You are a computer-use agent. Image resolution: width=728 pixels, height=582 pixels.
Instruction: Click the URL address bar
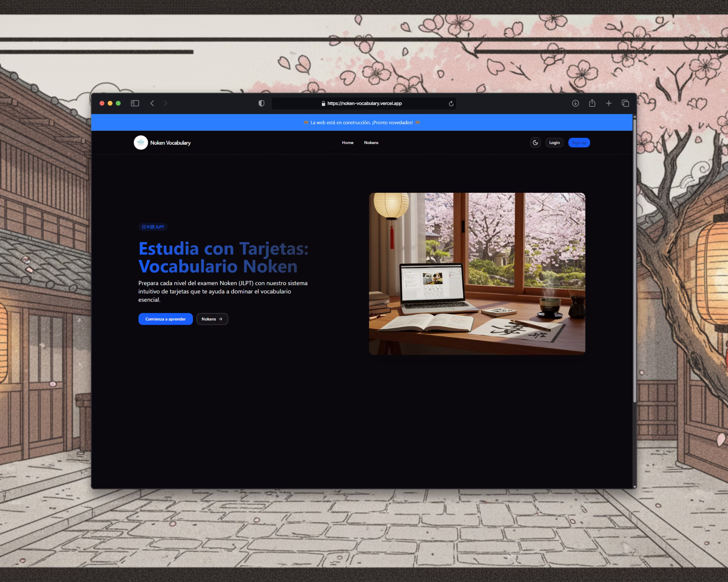coord(364,103)
